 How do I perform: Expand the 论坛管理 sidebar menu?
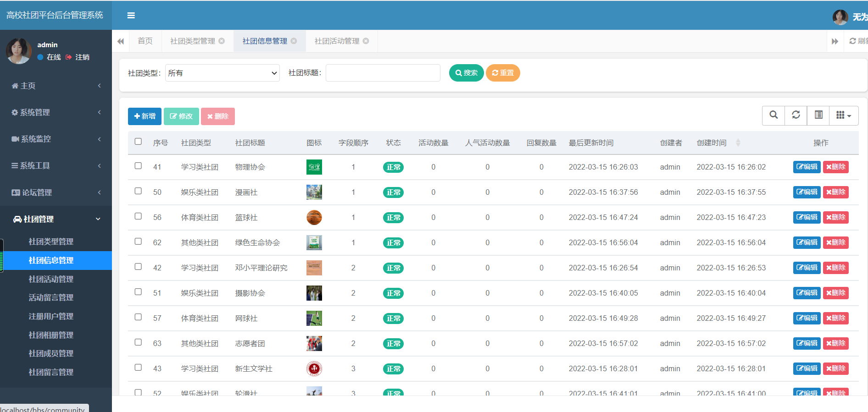pos(56,192)
